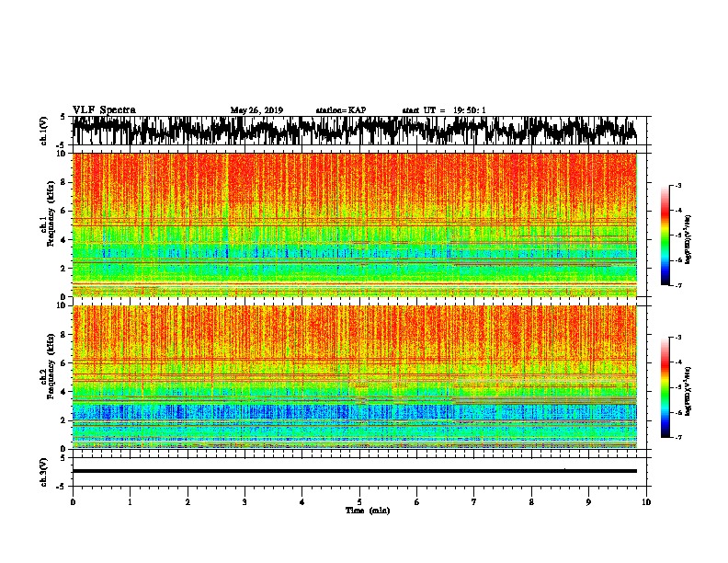Screen dimensions: 728x563
Task: Click the time axis tick label "5"
Action: tap(359, 502)
